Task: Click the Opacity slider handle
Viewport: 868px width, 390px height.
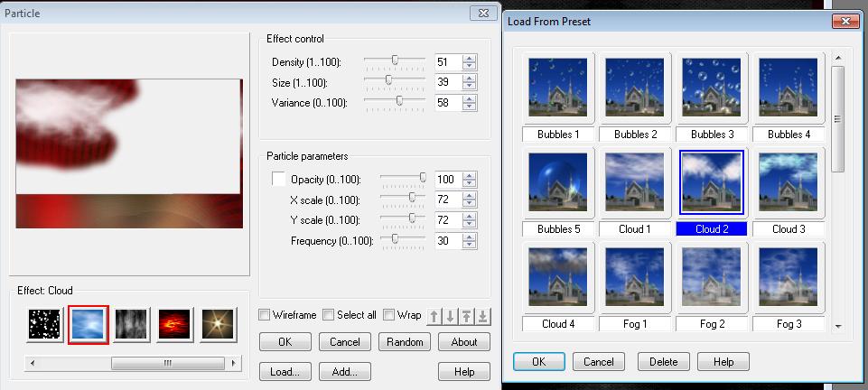Action: pyautogui.click(x=423, y=178)
